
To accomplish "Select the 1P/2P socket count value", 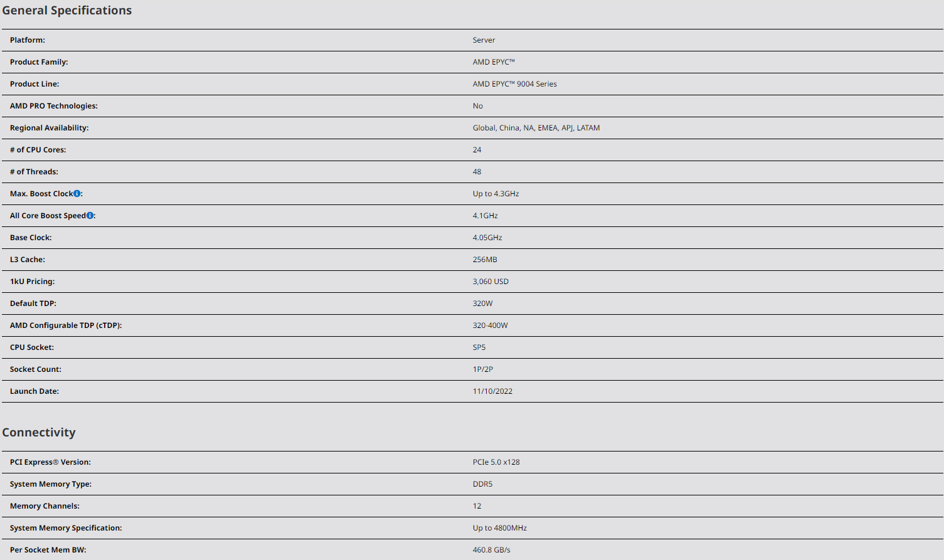I will pos(483,369).
